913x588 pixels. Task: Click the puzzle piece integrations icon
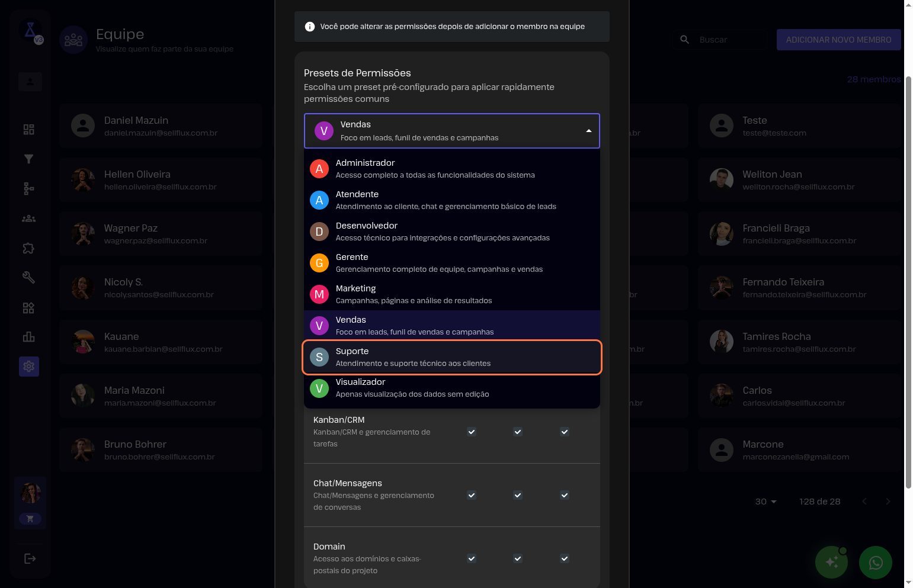pyautogui.click(x=28, y=248)
